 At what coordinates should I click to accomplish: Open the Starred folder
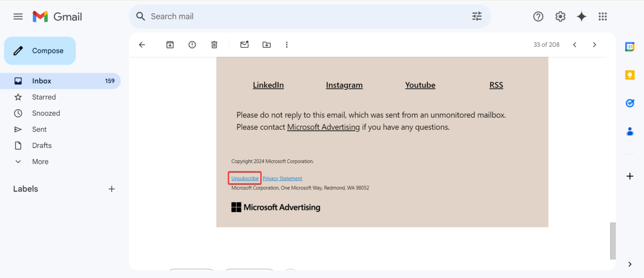[44, 97]
